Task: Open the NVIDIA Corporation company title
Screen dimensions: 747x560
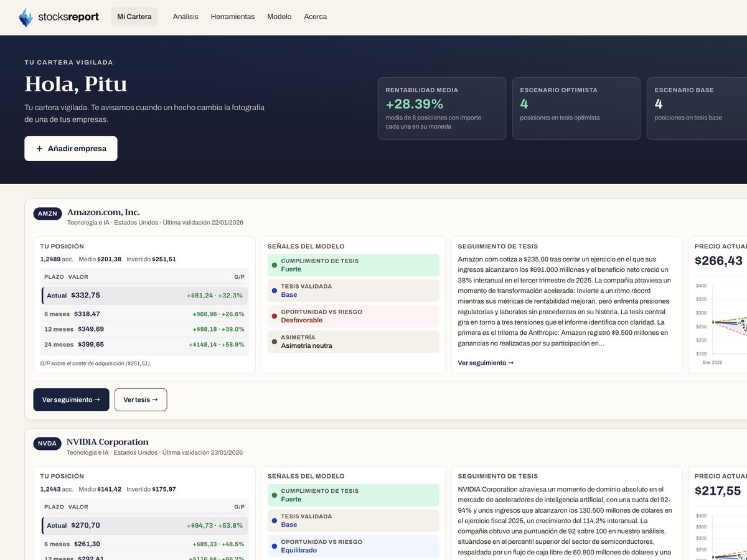Action: coord(108,442)
